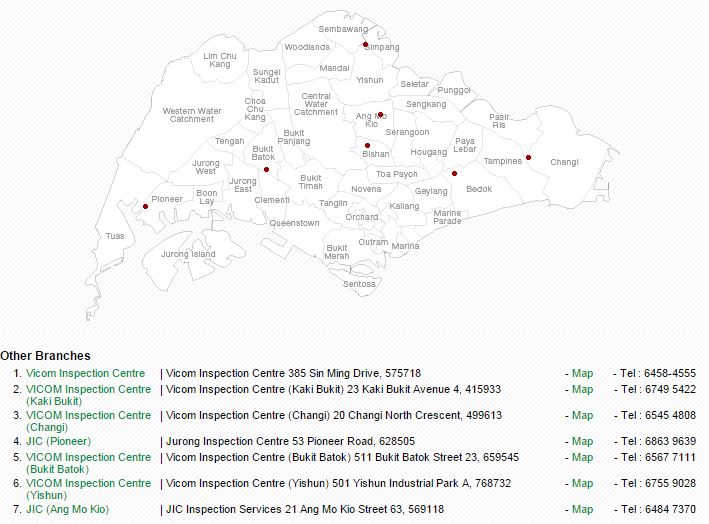Select the Bukit Timah map label
Image resolution: width=709 pixels, height=524 pixels.
pos(311,182)
